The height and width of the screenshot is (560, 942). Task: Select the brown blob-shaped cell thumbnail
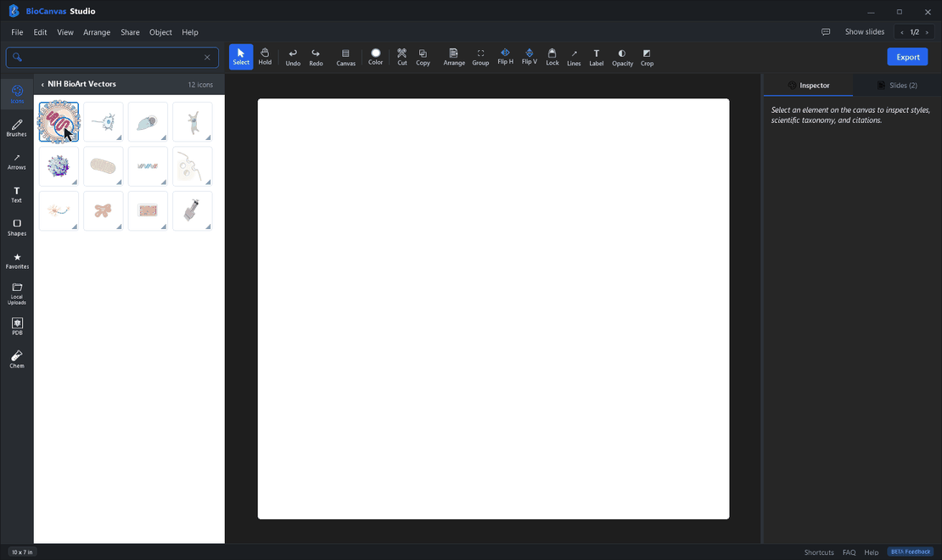tap(104, 211)
